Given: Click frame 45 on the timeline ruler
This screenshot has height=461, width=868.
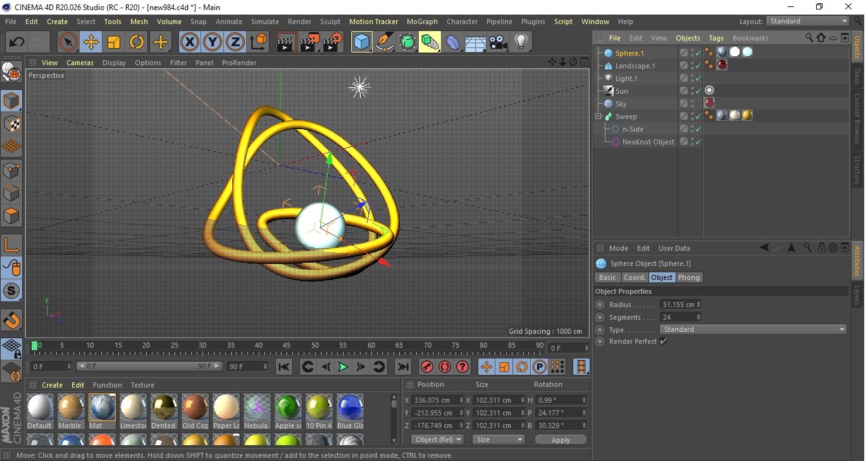Looking at the screenshot, I should click(287, 346).
